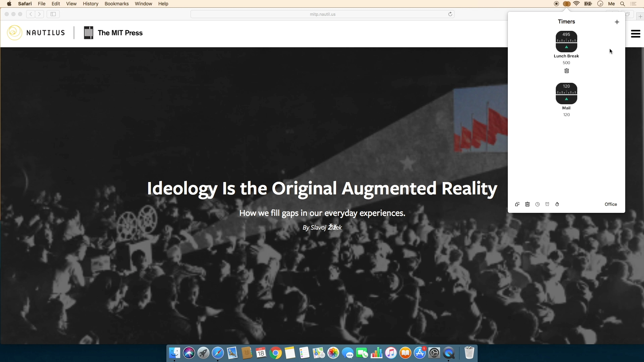Click the detach window icon in Timers panel
This screenshot has width=644, height=362.
pyautogui.click(x=517, y=204)
